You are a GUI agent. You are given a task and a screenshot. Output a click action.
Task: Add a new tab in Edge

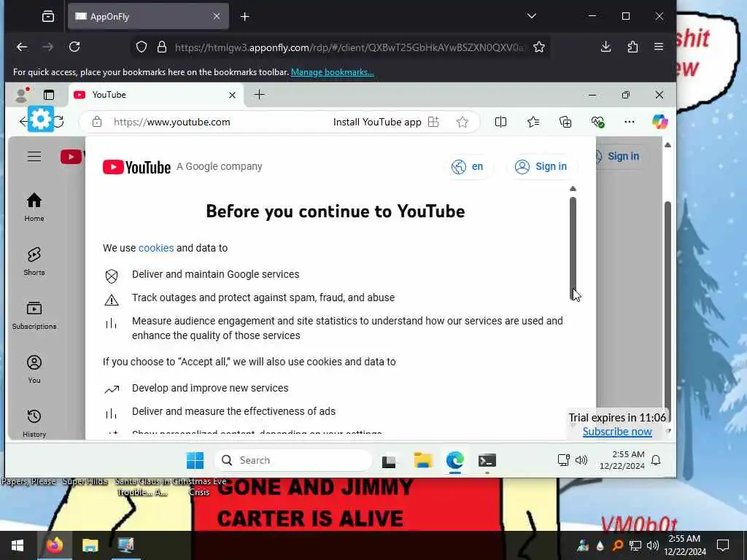click(259, 95)
